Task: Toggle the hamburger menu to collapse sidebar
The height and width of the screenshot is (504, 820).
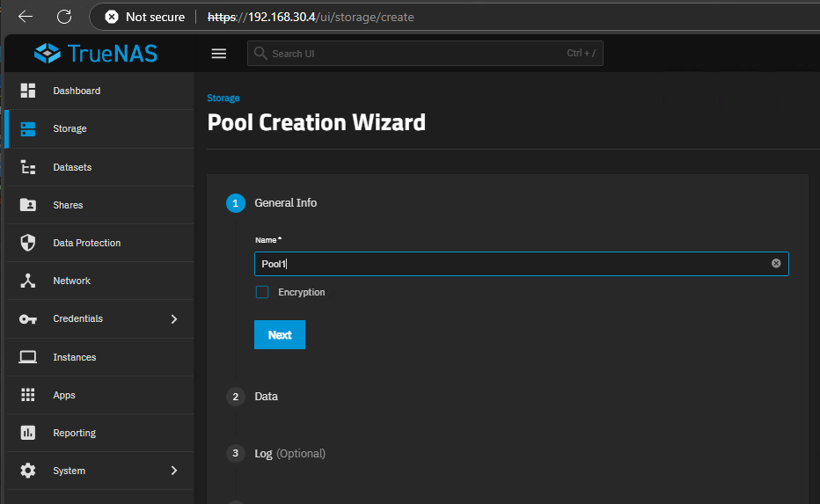Action: pos(219,54)
